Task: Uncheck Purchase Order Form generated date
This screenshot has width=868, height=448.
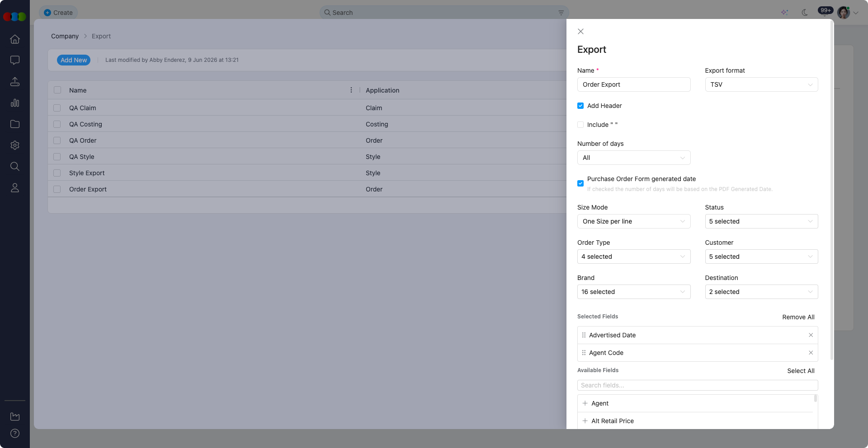Action: (x=580, y=183)
